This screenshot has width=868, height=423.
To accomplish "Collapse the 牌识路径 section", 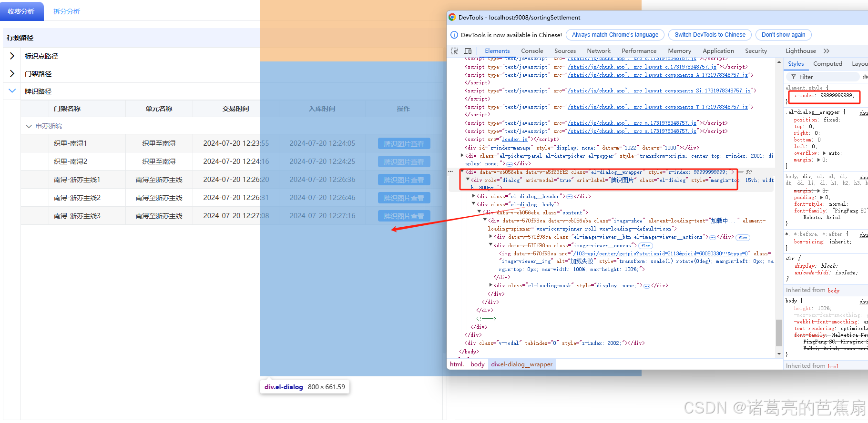I will click(x=12, y=91).
